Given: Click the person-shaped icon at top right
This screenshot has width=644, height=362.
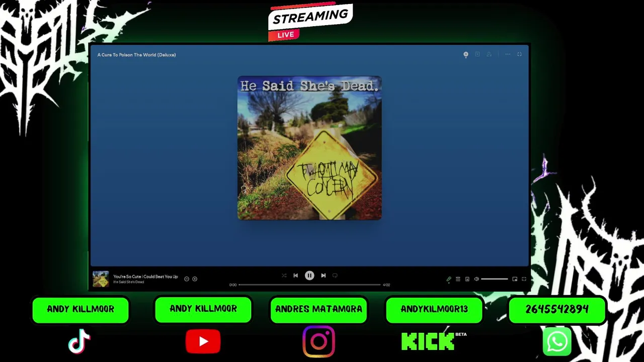Looking at the screenshot, I should click(489, 54).
